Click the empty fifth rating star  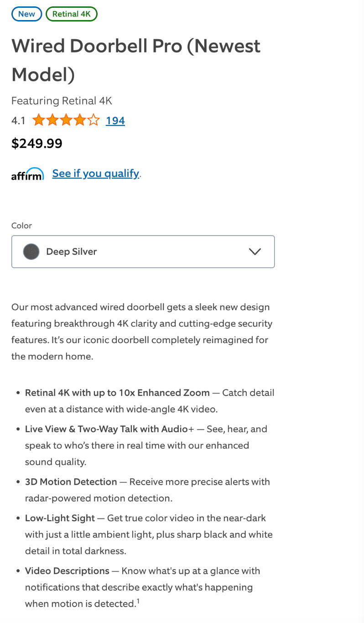(94, 121)
